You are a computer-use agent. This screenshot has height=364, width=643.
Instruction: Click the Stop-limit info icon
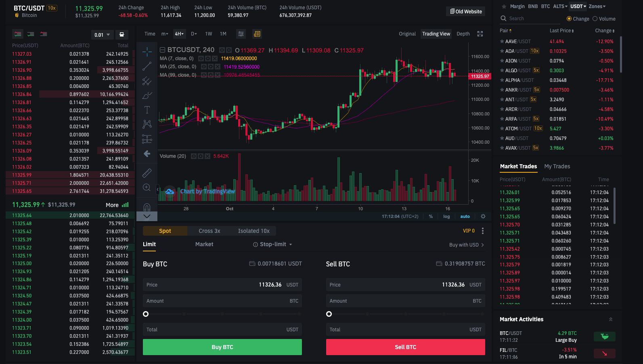(x=256, y=245)
